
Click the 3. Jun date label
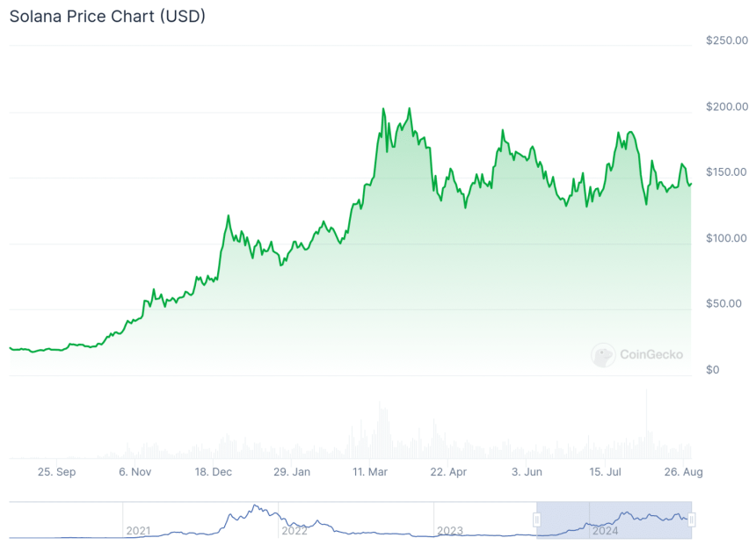click(x=527, y=472)
